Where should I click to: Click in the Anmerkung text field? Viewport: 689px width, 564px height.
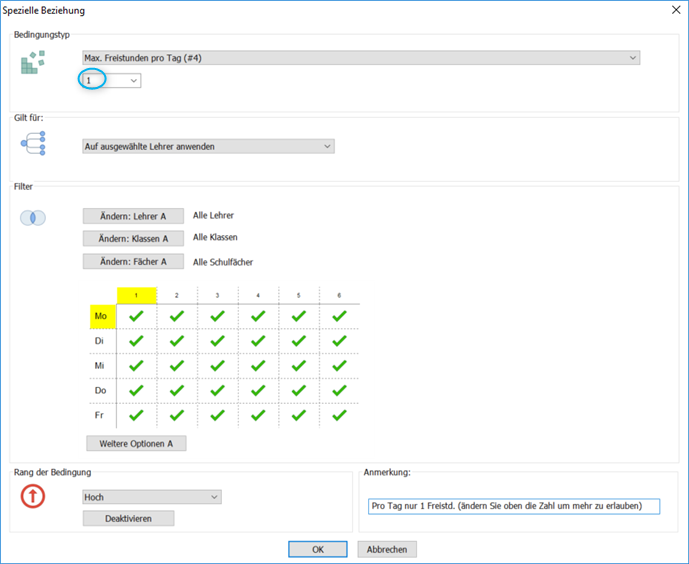[514, 506]
